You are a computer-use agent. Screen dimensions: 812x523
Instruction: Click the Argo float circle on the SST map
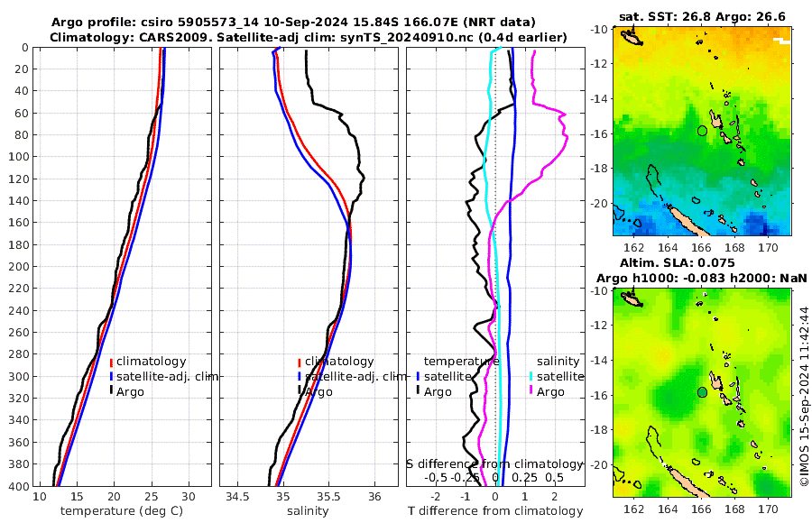(702, 131)
